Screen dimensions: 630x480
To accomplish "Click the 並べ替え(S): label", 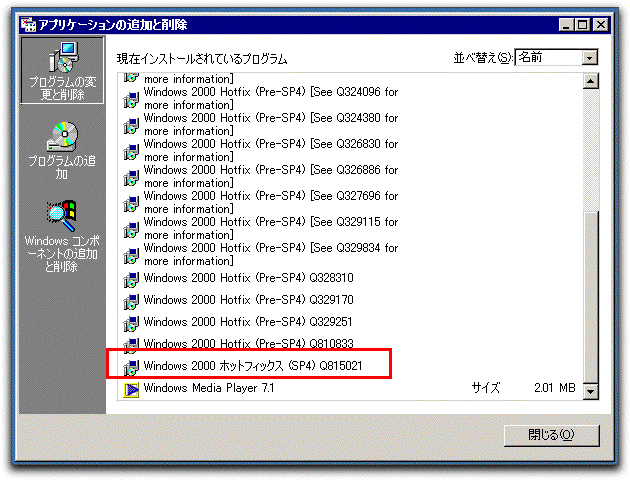I will click(483, 58).
